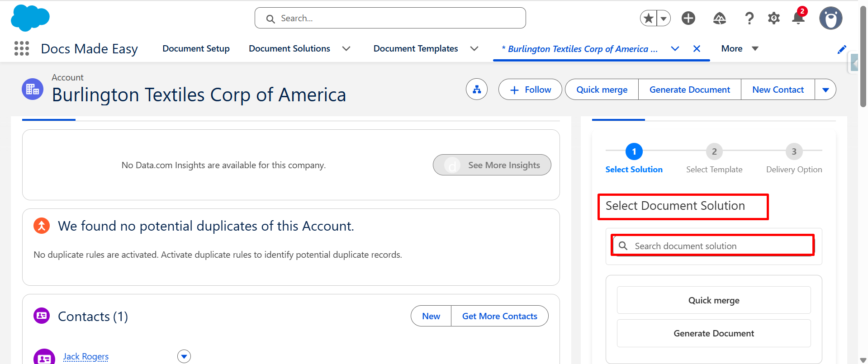The width and height of the screenshot is (868, 364).
Task: Open the More navigation menu
Action: (740, 48)
